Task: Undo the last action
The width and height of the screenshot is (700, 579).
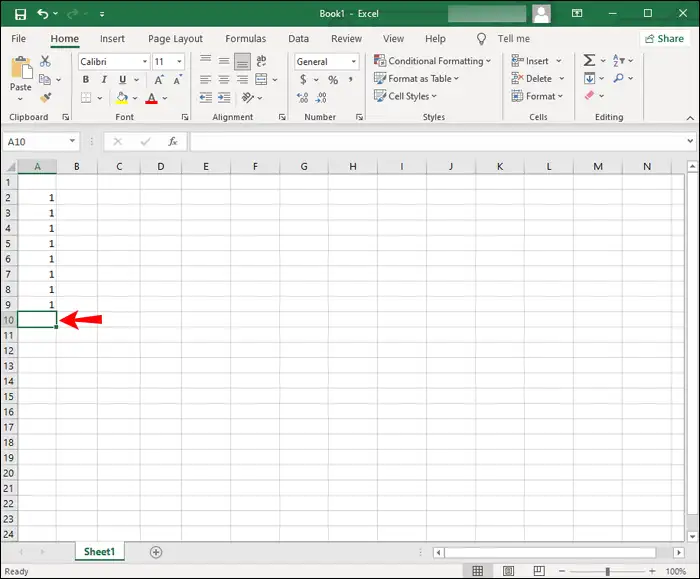Action: coord(43,14)
